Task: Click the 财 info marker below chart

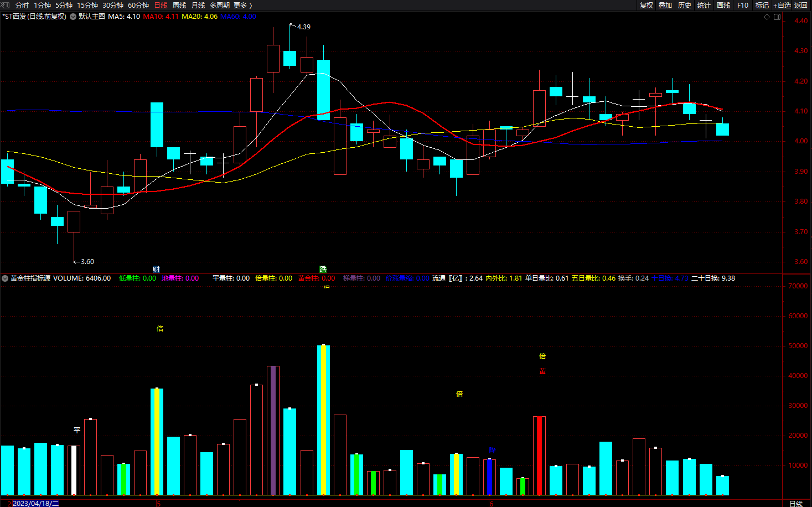Action: coord(156,270)
